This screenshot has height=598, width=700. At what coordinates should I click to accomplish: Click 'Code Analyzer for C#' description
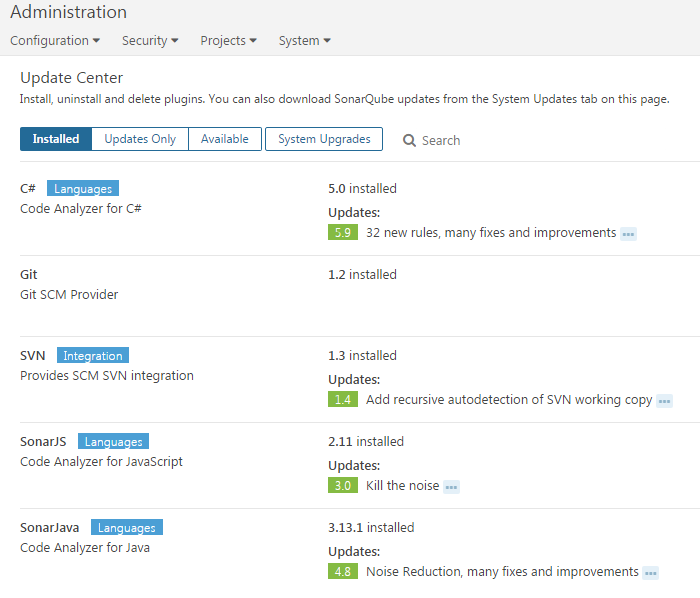[81, 209]
